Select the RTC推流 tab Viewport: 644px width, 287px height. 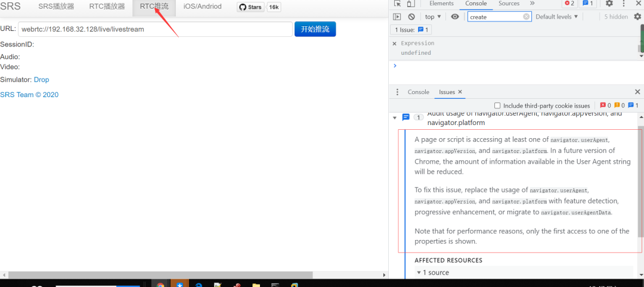point(154,7)
